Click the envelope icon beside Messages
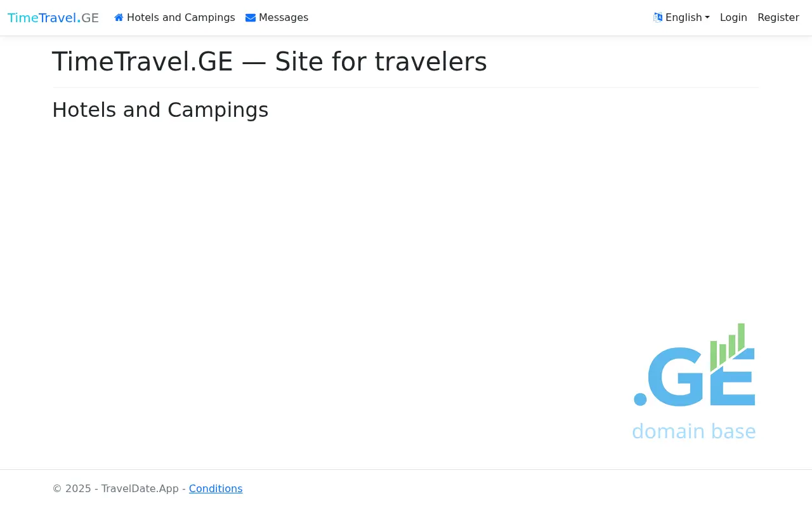The image size is (812, 508). [x=251, y=18]
